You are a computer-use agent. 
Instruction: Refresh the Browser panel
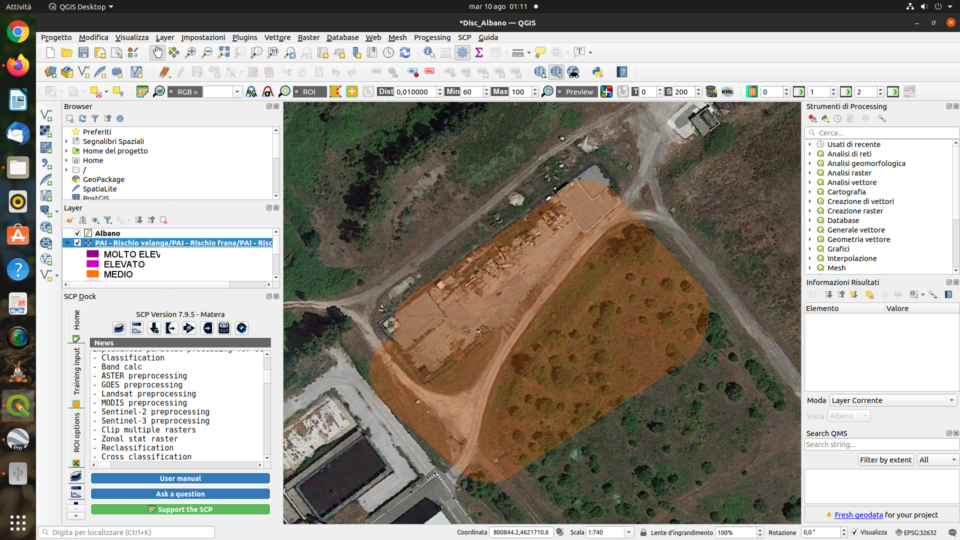(83, 119)
